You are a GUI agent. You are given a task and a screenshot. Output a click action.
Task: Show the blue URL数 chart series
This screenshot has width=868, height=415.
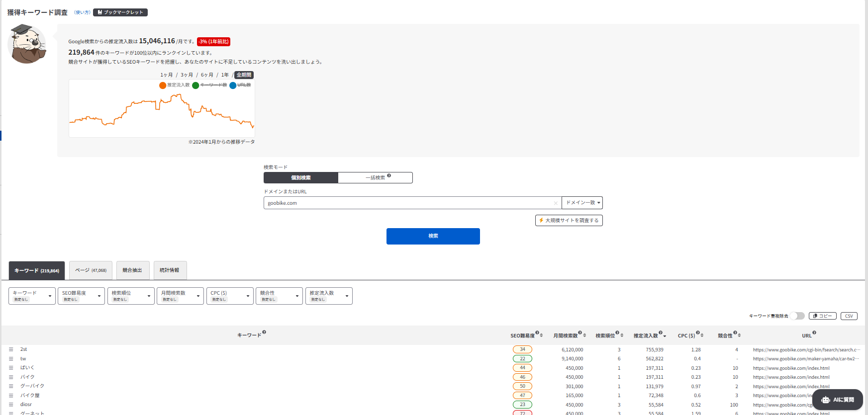tap(233, 85)
